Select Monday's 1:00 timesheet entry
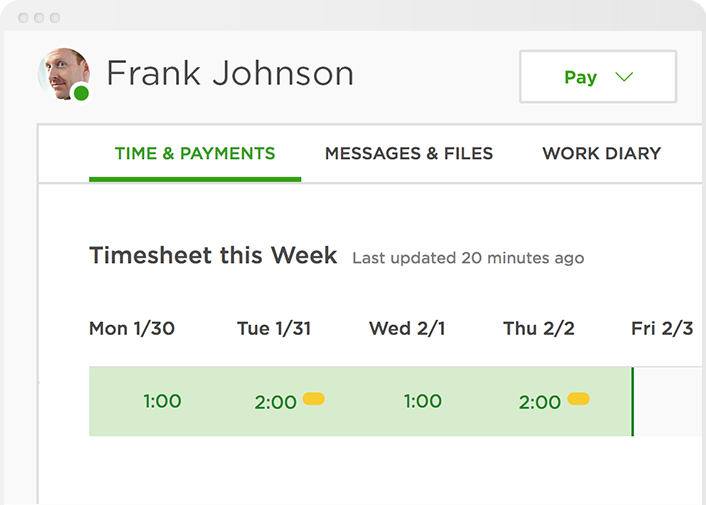 click(162, 401)
